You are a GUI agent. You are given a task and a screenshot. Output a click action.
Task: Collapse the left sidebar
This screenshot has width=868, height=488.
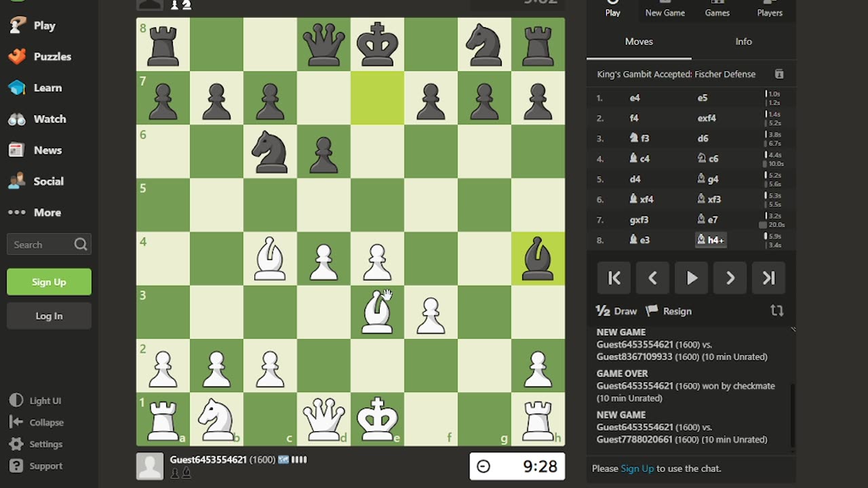37,422
